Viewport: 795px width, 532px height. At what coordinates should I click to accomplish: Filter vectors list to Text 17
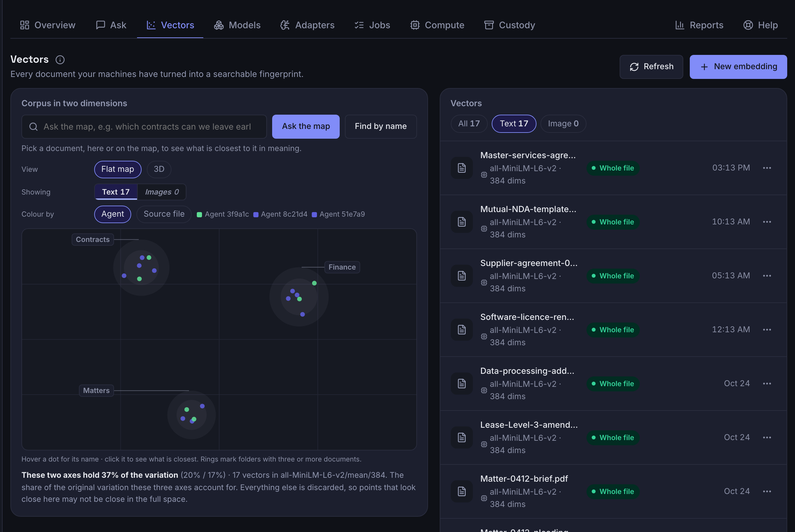point(514,124)
